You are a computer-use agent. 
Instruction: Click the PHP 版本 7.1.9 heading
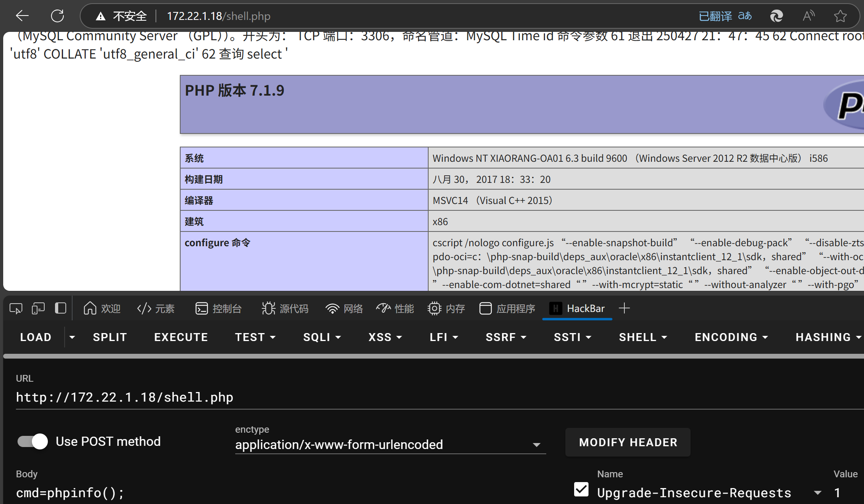(x=234, y=90)
